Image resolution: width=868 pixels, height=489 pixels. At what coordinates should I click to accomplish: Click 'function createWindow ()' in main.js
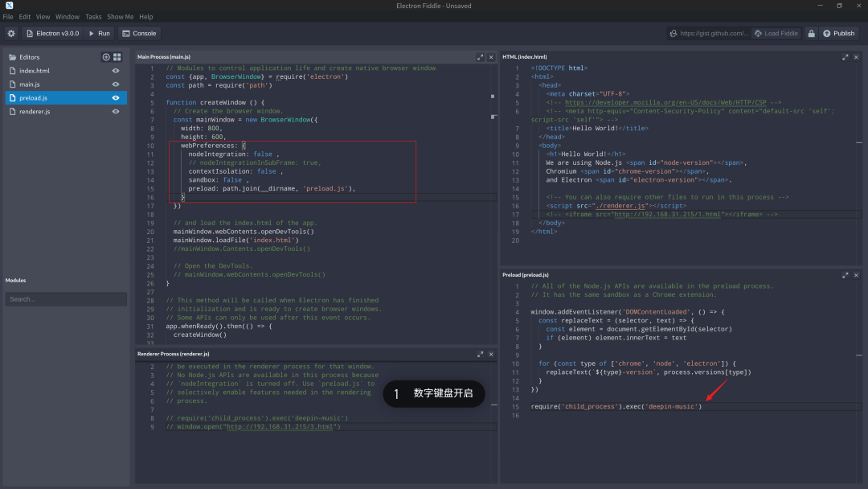click(215, 102)
